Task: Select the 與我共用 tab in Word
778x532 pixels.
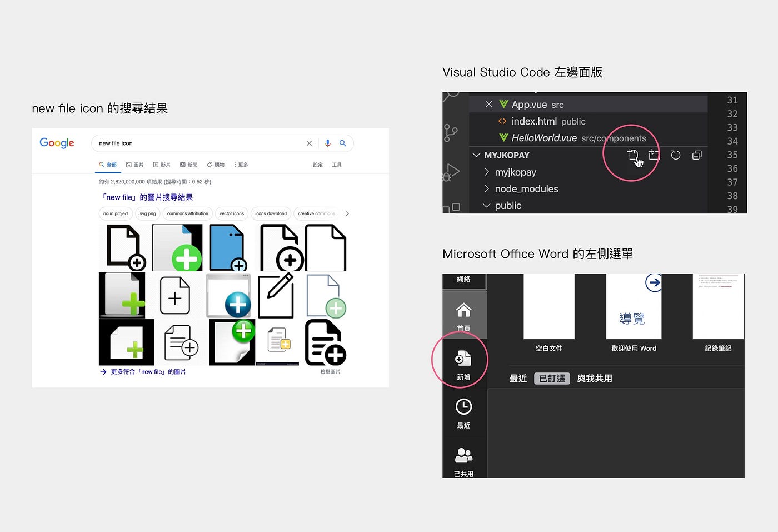Action: (x=595, y=379)
